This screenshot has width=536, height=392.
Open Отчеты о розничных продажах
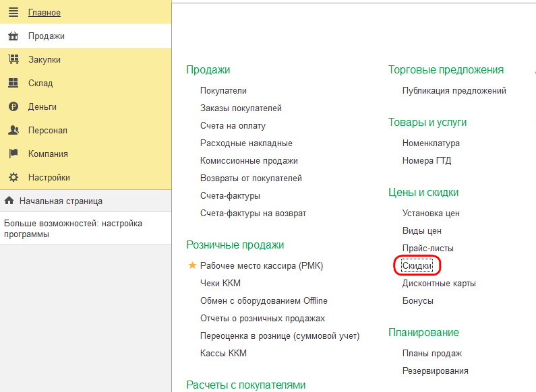click(x=262, y=318)
